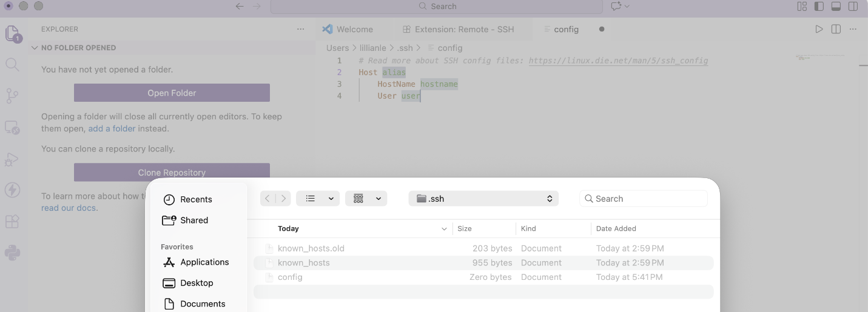Select lillianle in the breadcrumb

click(x=371, y=48)
